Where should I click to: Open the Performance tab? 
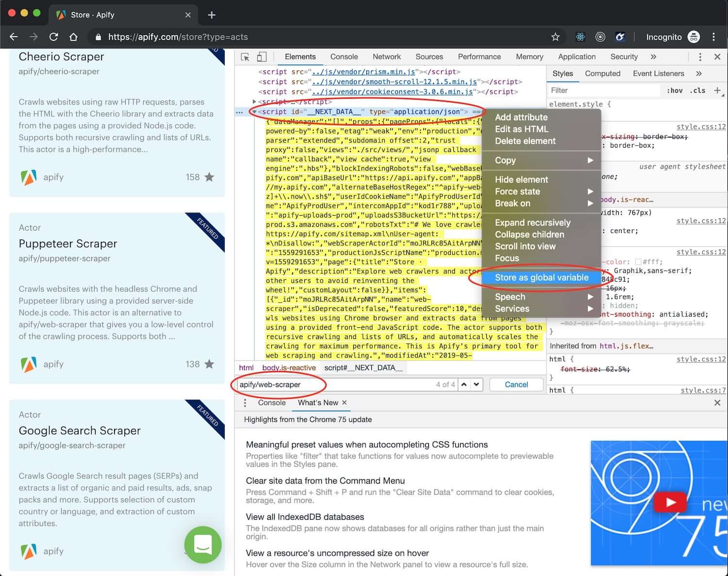pos(480,57)
